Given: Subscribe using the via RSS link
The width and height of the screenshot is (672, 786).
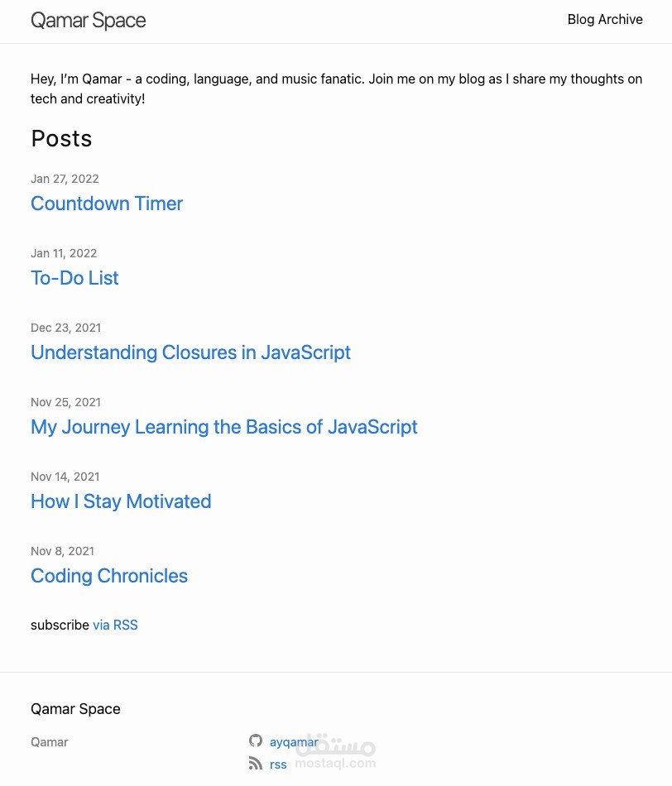Looking at the screenshot, I should 115,625.
